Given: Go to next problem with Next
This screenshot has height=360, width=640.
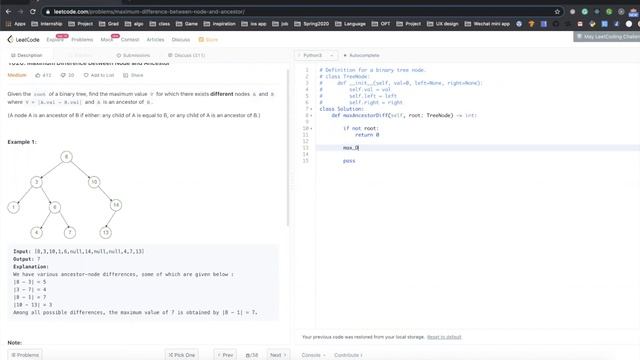Looking at the screenshot, I should [x=278, y=355].
